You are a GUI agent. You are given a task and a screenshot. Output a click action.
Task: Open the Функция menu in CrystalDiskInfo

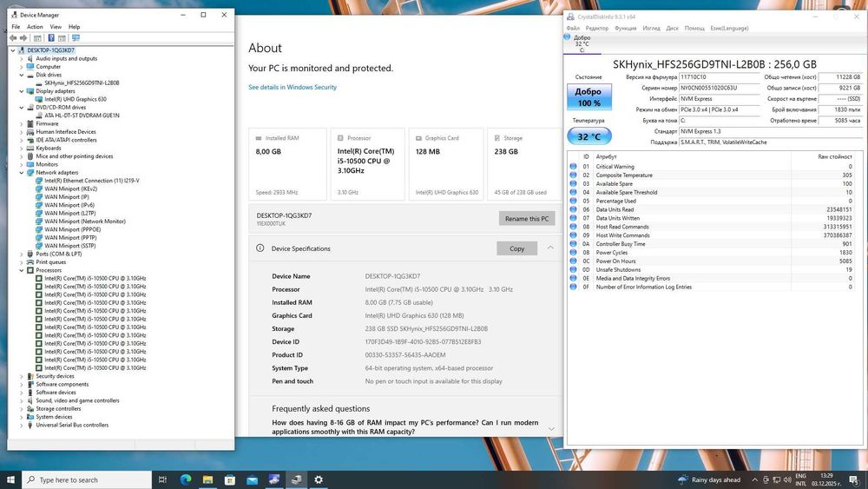(x=626, y=29)
